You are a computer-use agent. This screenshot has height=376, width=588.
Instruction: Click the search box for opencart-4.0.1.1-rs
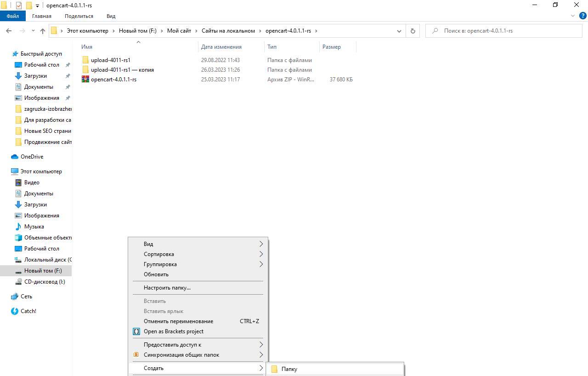click(x=505, y=31)
